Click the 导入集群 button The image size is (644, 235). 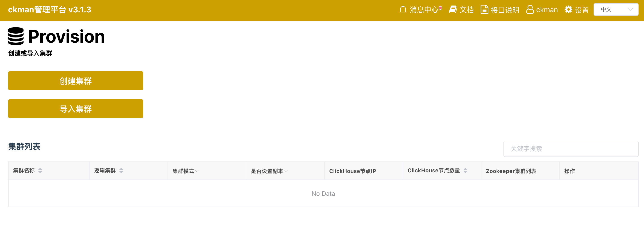[x=75, y=109]
